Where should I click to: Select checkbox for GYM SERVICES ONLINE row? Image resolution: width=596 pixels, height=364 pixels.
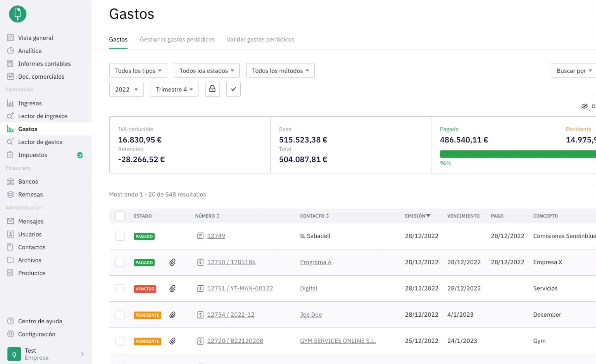click(x=120, y=341)
